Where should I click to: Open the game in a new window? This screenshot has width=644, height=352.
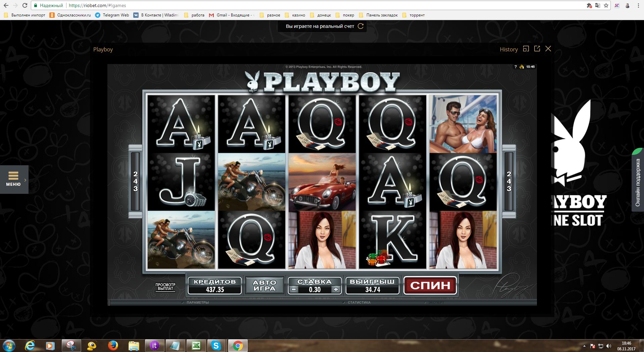point(537,49)
